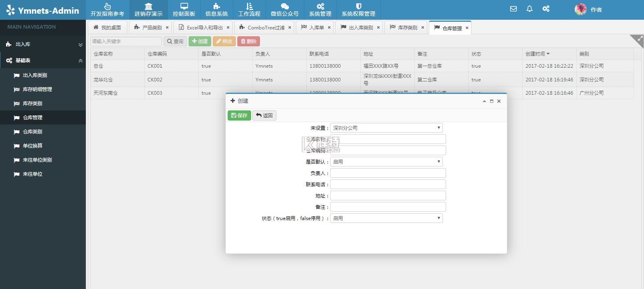Open 系统管理 top menu
Screen dimensions: 644x289
click(320, 10)
